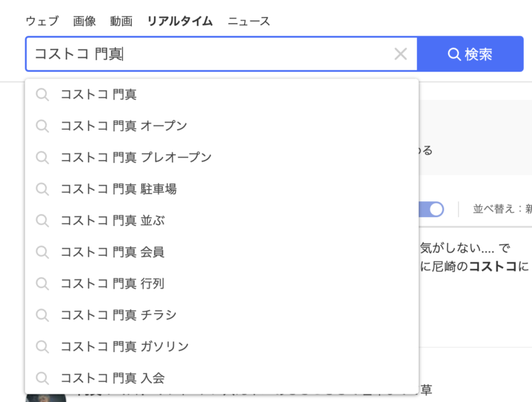
Task: Click magnifier icon beside オープン suggestion
Action: point(42,126)
